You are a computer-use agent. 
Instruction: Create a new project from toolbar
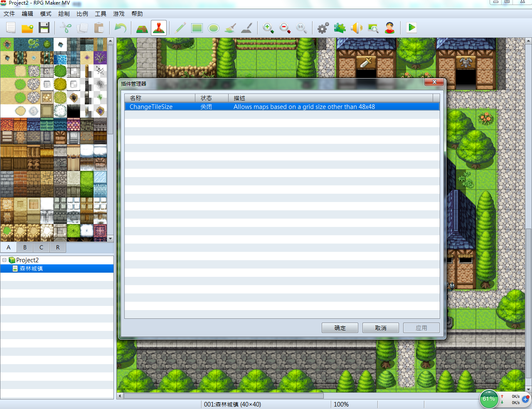click(x=11, y=28)
